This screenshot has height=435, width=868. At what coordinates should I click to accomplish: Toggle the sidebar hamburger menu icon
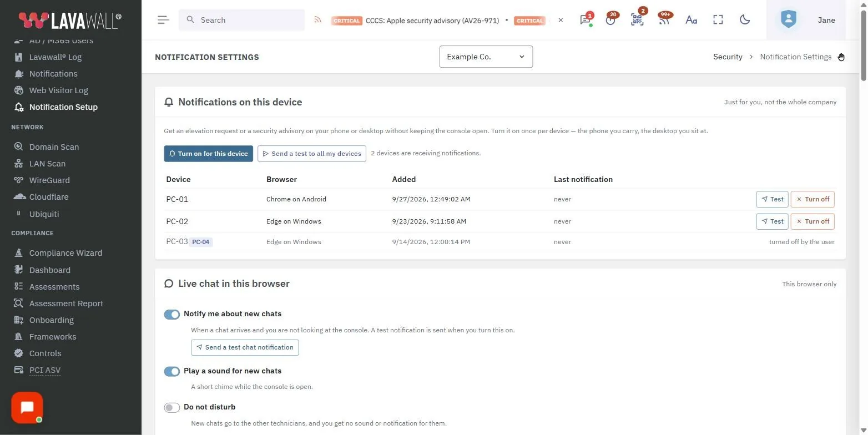(163, 20)
